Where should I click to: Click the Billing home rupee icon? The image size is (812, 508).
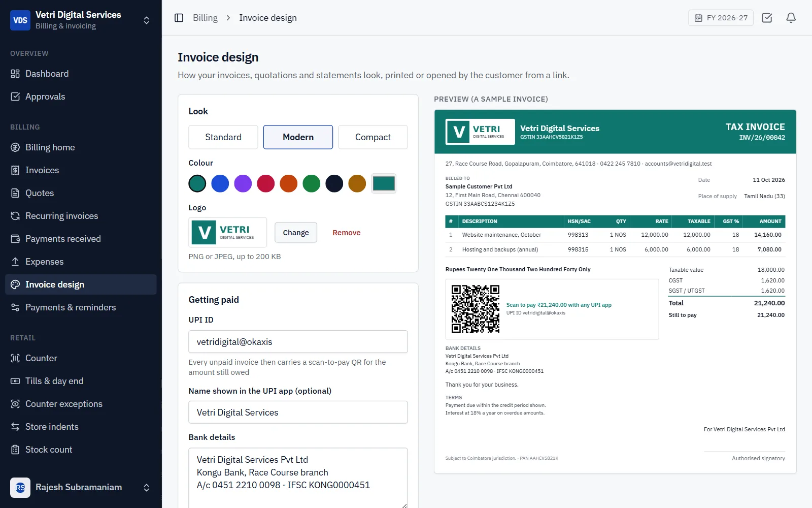(15, 147)
